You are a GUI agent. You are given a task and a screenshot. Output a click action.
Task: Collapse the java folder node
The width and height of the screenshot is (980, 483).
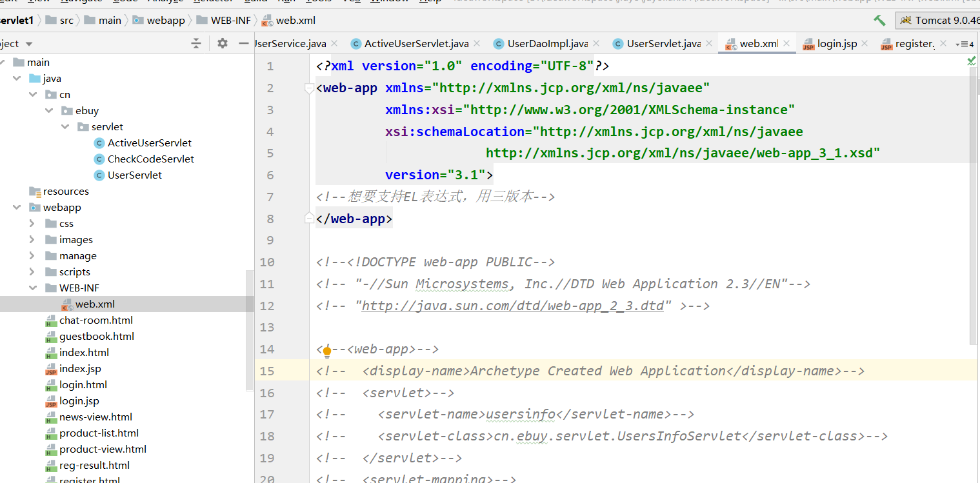tap(17, 79)
